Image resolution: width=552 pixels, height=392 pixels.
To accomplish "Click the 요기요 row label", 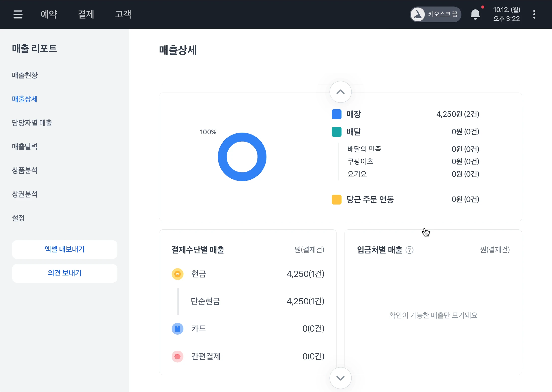I will (357, 174).
